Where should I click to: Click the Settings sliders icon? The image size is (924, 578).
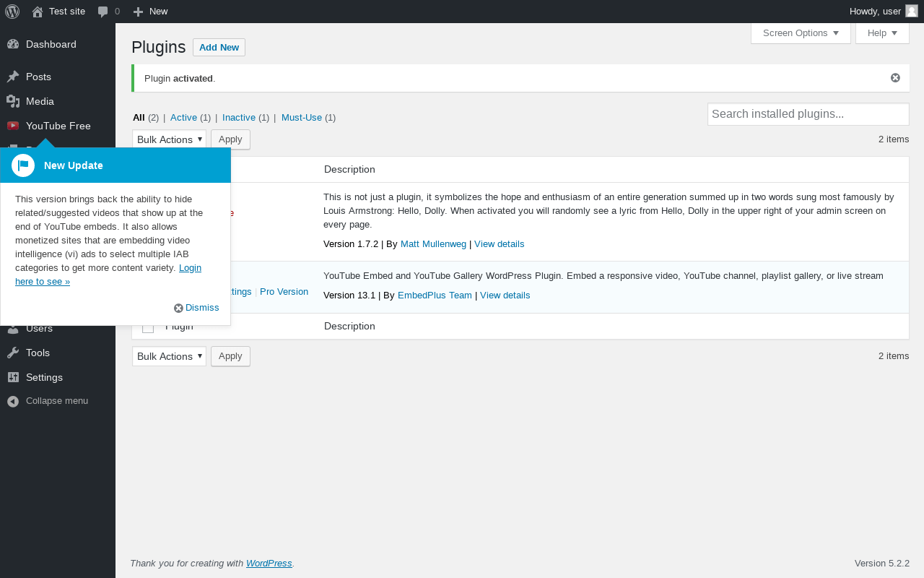point(13,377)
